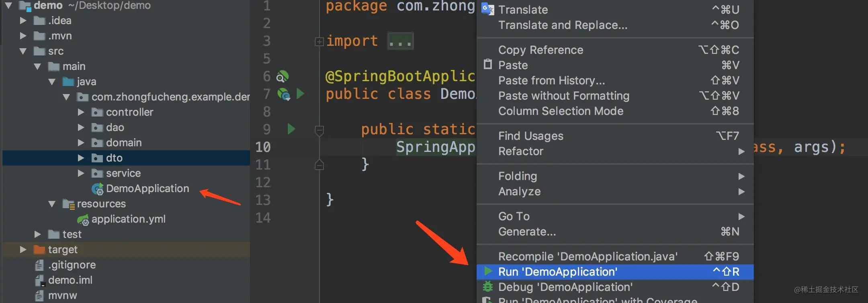Click the fold end marker on line 11
This screenshot has width=868, height=303.
319,164
